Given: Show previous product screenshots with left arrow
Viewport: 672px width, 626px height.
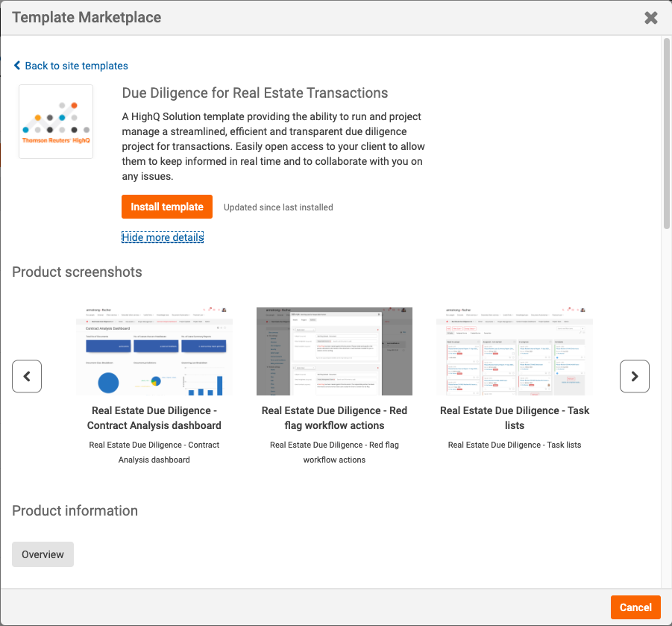Looking at the screenshot, I should (x=27, y=376).
